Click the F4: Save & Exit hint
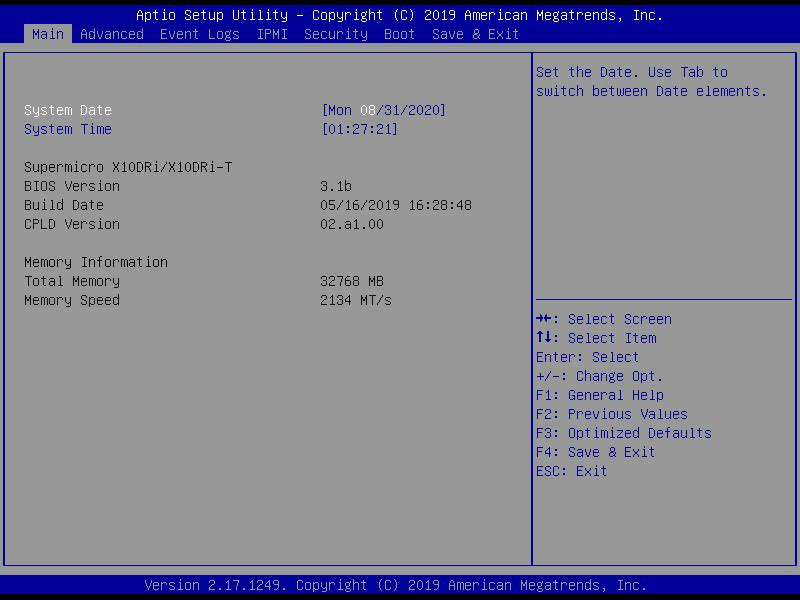 point(595,452)
